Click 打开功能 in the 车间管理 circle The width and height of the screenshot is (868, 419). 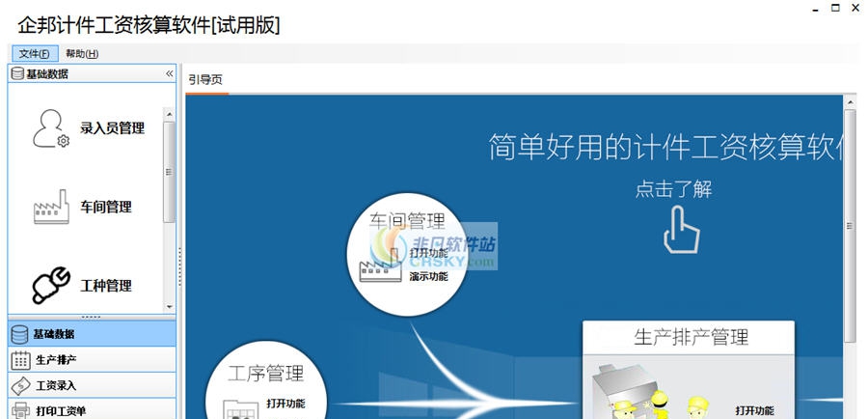(429, 253)
